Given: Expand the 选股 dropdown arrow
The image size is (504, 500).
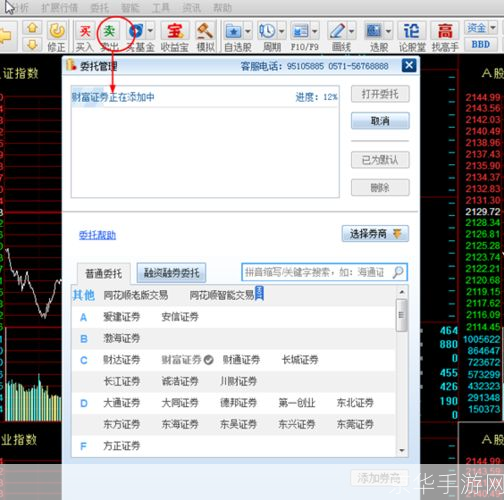Looking at the screenshot, I should 388,32.
